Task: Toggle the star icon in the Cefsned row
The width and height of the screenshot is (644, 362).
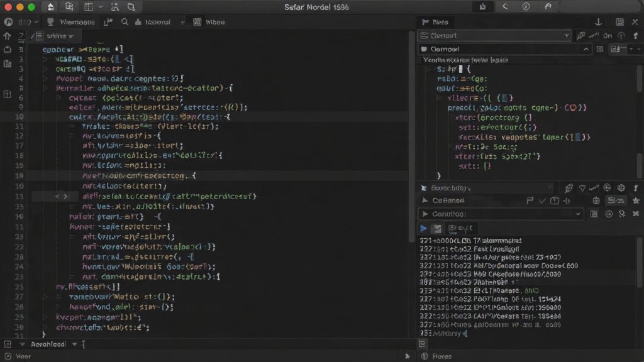Action: (636, 200)
